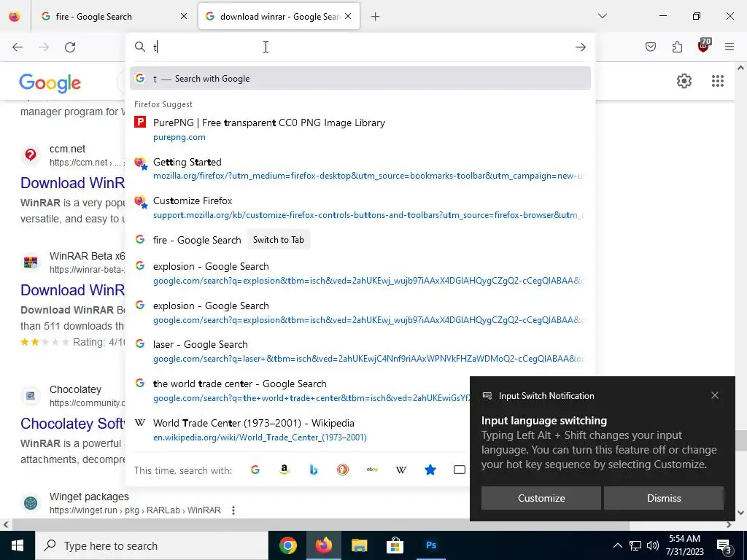Click the horizontal scrollbar of the page

[320, 524]
